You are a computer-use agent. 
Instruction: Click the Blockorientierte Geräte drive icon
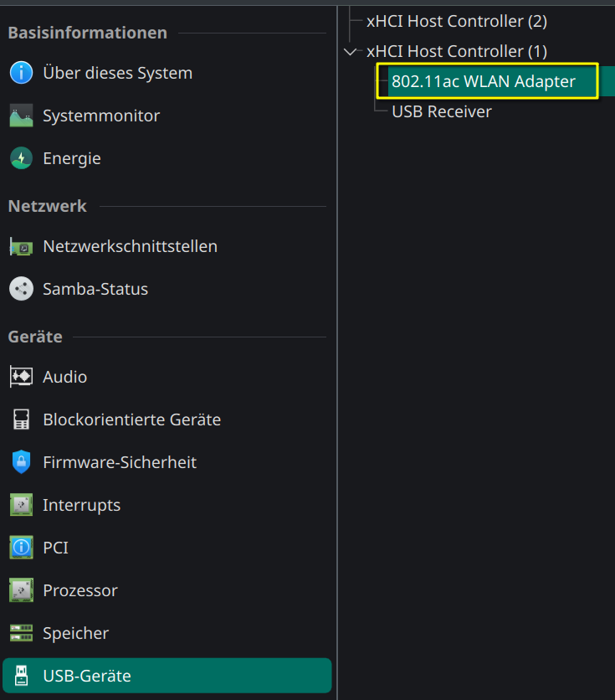(21, 419)
